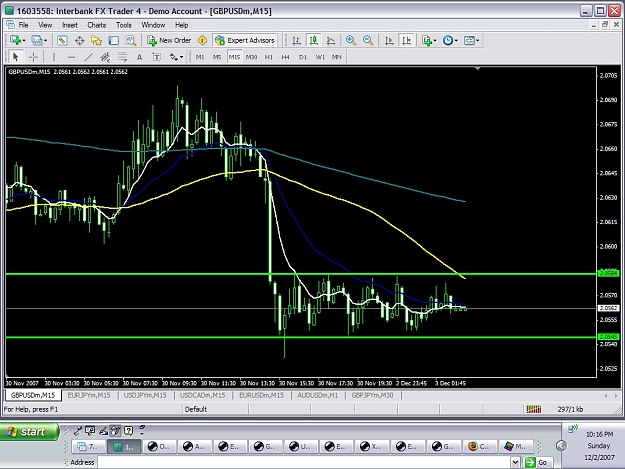Select the Crosshair tool

(33, 57)
